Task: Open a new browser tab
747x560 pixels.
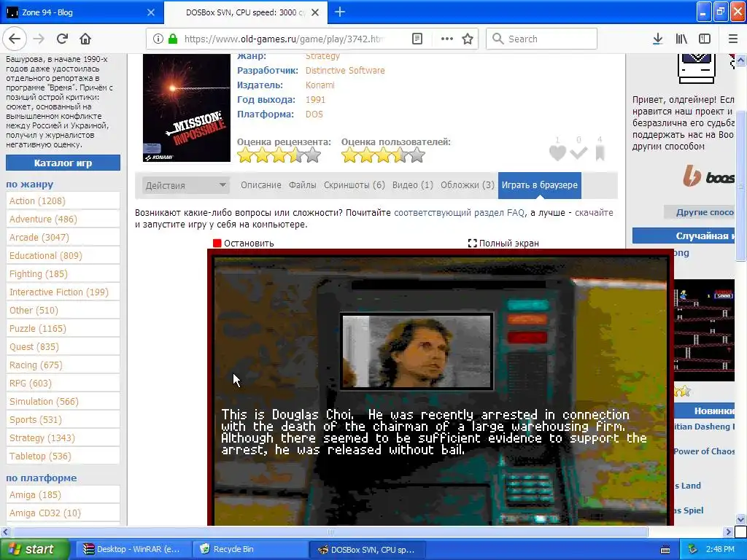Action: tap(340, 12)
